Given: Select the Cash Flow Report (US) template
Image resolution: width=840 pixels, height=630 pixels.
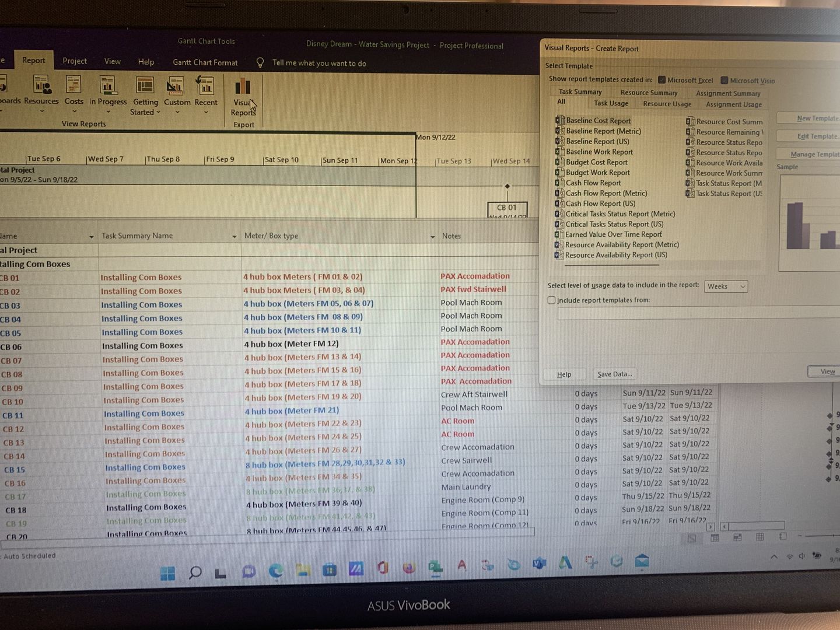Looking at the screenshot, I should pyautogui.click(x=596, y=204).
